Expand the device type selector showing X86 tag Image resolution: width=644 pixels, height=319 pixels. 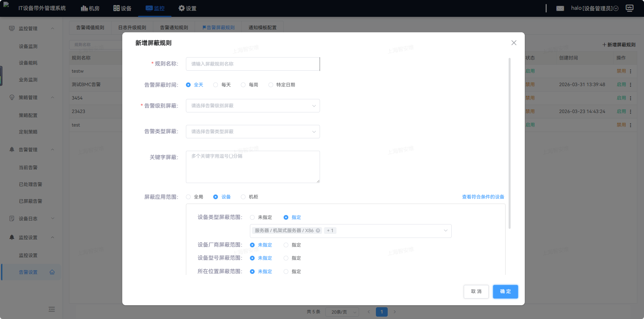351,231
